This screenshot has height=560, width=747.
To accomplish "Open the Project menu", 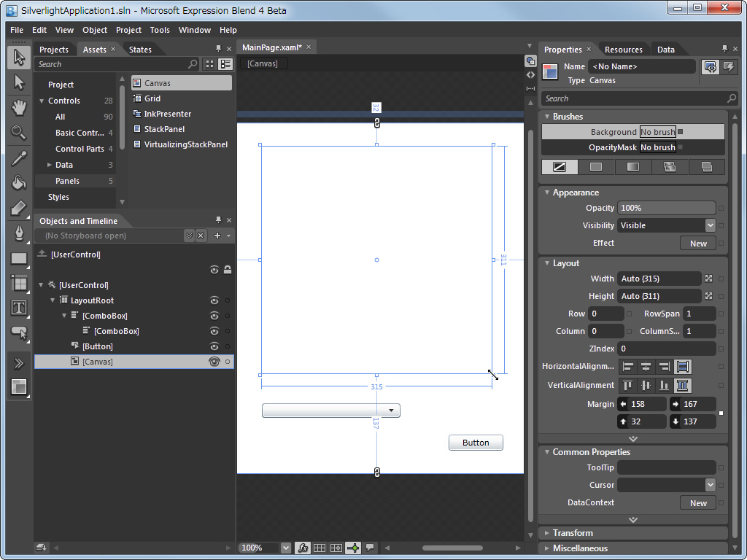I will 128,30.
